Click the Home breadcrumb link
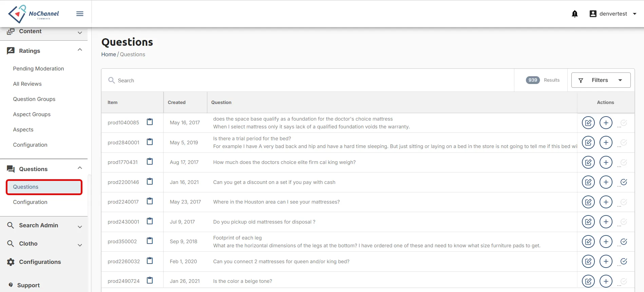 click(x=109, y=54)
